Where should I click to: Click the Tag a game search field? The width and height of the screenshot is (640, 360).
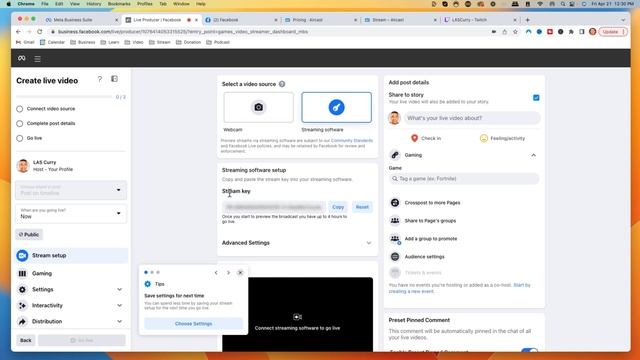(464, 179)
